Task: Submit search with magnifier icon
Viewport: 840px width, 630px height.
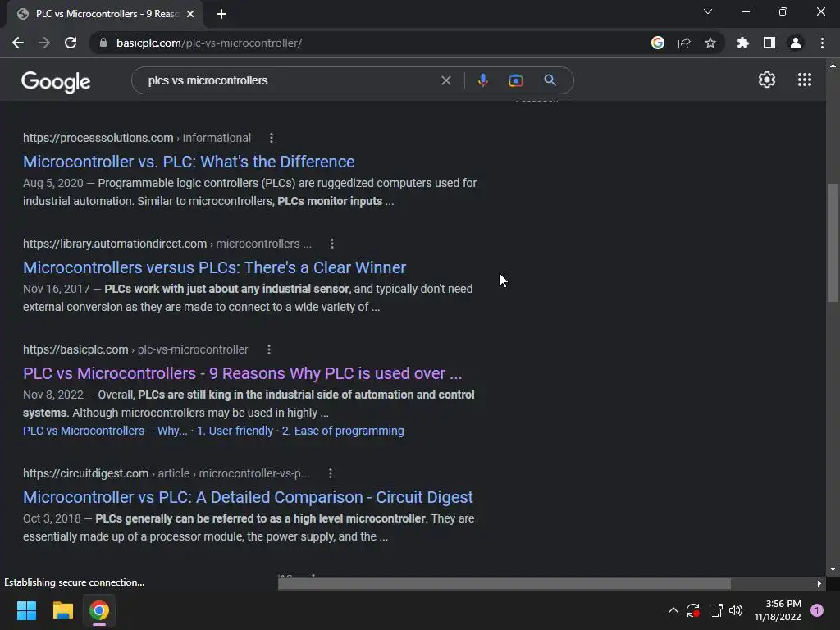Action: click(550, 80)
